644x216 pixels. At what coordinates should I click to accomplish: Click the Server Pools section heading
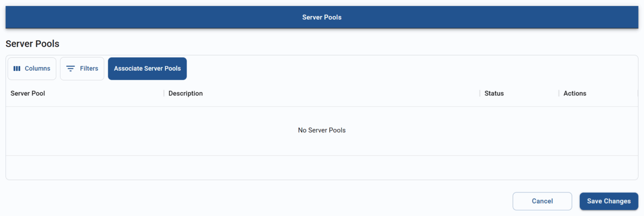[x=32, y=44]
